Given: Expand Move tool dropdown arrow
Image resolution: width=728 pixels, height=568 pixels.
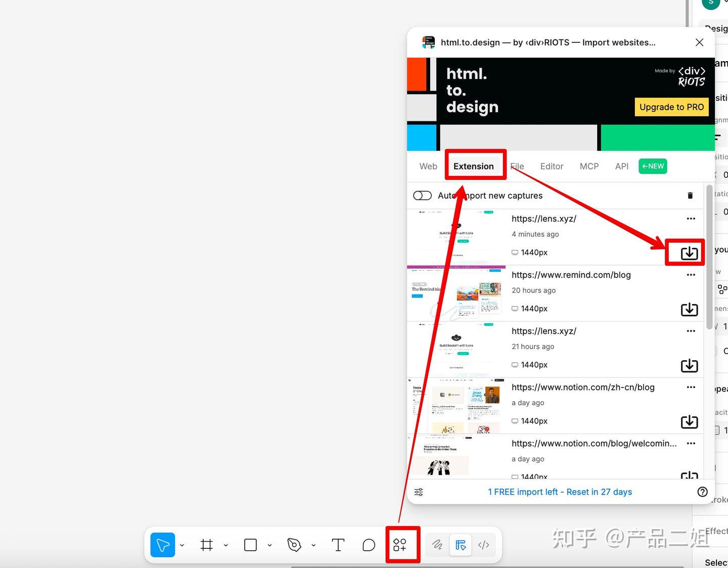Looking at the screenshot, I should pos(182,545).
